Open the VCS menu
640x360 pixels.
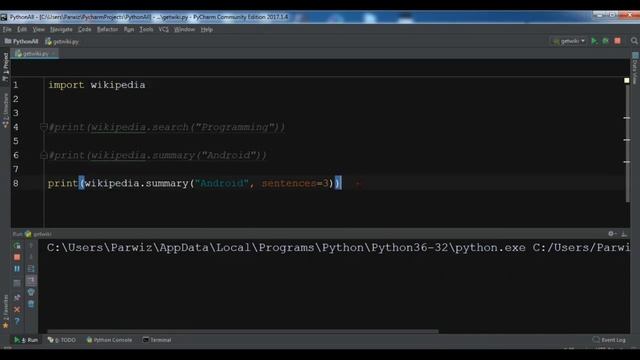click(164, 29)
